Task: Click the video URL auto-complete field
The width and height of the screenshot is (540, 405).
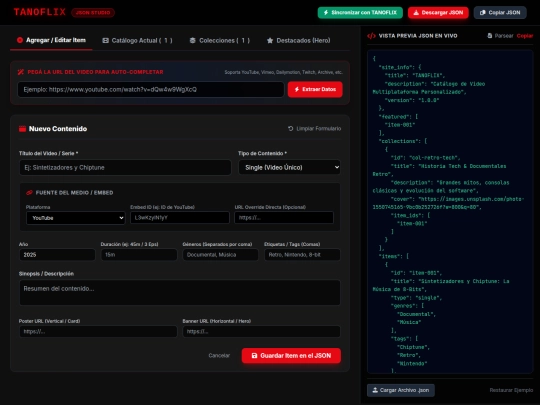Action: 151,90
